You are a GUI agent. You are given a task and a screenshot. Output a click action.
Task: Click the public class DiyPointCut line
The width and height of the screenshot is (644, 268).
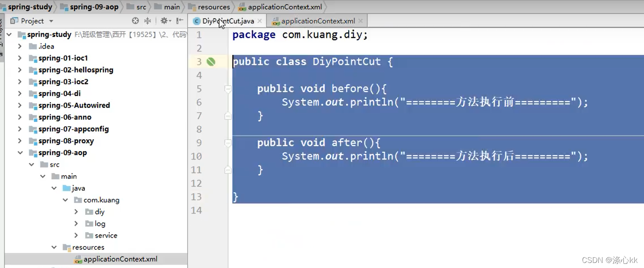(313, 62)
